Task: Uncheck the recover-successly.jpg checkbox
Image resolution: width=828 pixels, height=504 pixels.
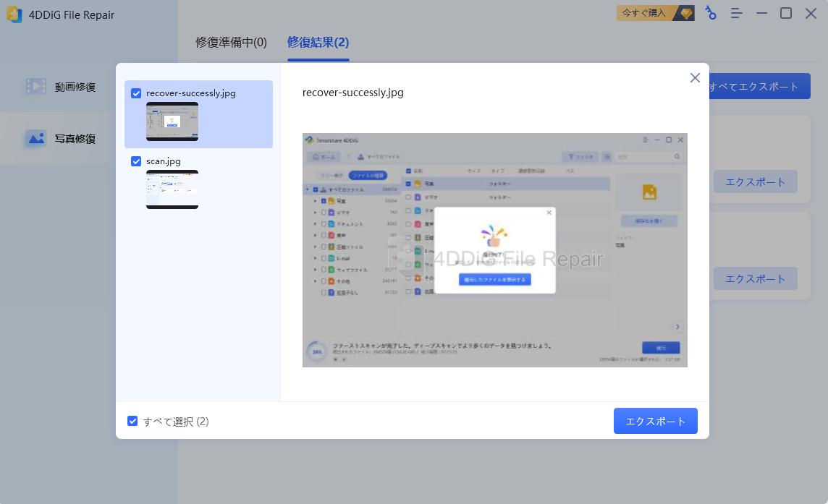Action: coord(136,93)
